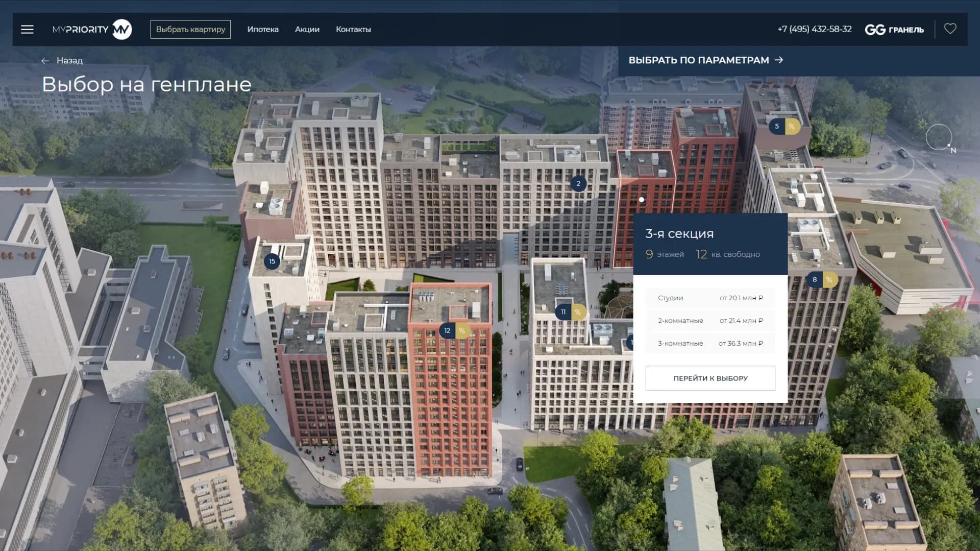Screen dimensions: 980x551
Task: Open the Акции menu item
Action: click(307, 30)
